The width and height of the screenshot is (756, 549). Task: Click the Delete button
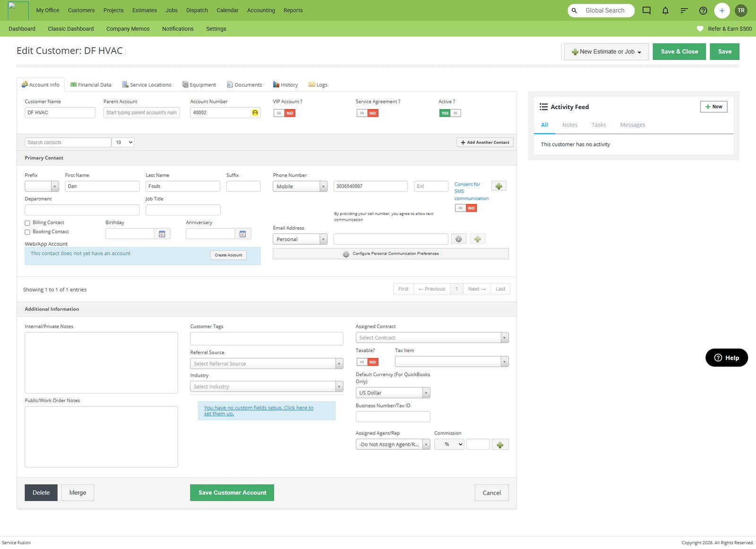[x=41, y=493]
